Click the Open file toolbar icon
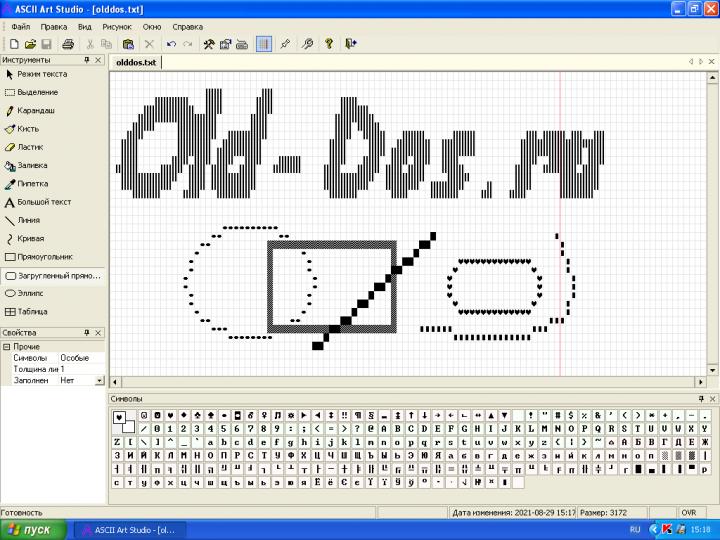Viewport: 720px width, 540px height. tap(30, 44)
